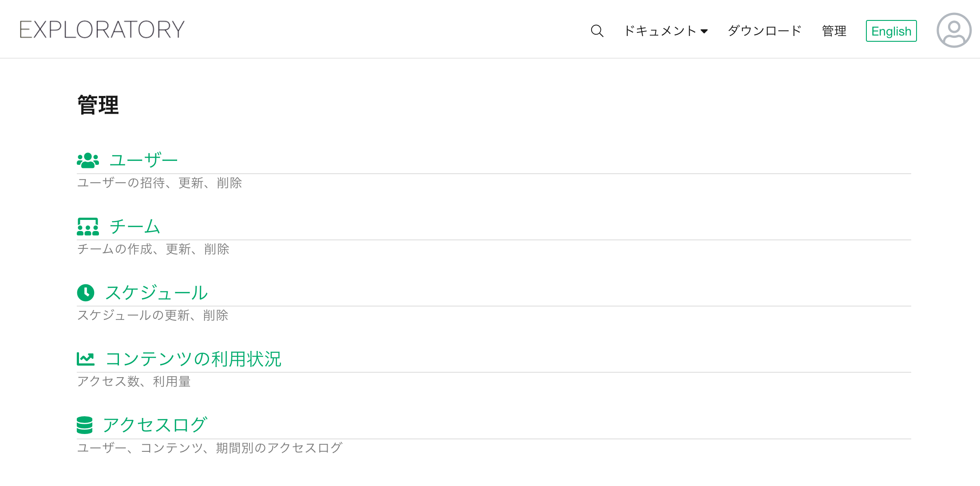The image size is (980, 486).
Task: Click the clock icon for スケジュール
Action: (86, 293)
